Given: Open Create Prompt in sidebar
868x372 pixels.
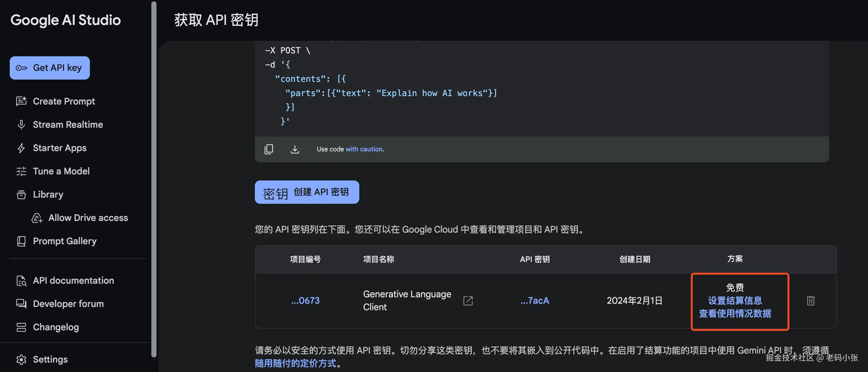Looking at the screenshot, I should [64, 101].
